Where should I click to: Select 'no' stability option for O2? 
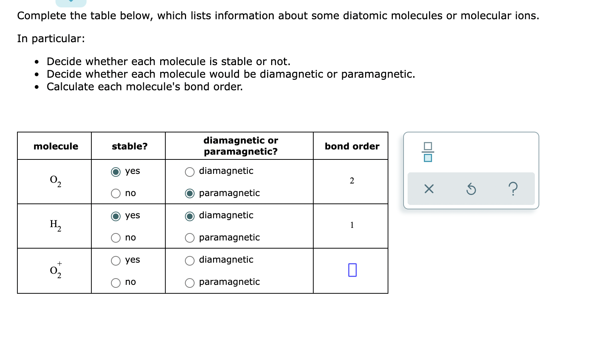click(115, 193)
